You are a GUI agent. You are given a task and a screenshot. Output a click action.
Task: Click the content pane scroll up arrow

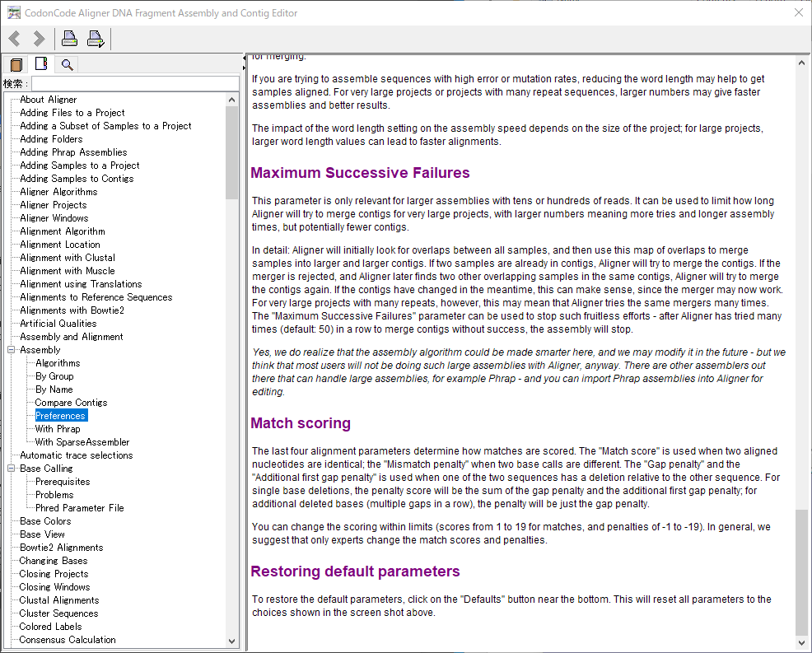click(801, 63)
